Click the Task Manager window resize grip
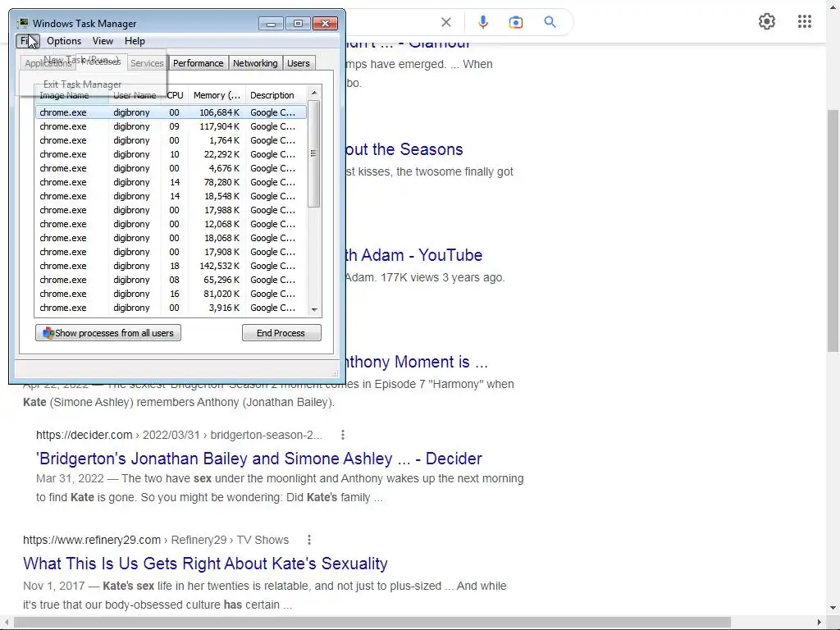Screen dimensions: 840x630 pos(336,373)
